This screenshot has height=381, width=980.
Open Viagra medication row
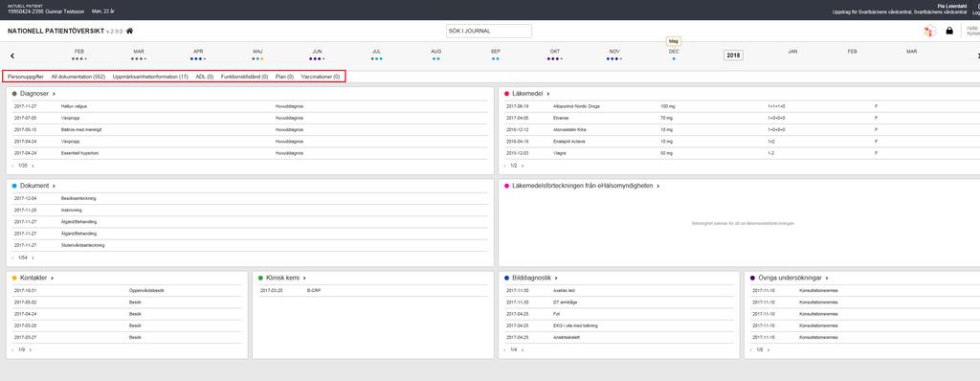click(742, 152)
